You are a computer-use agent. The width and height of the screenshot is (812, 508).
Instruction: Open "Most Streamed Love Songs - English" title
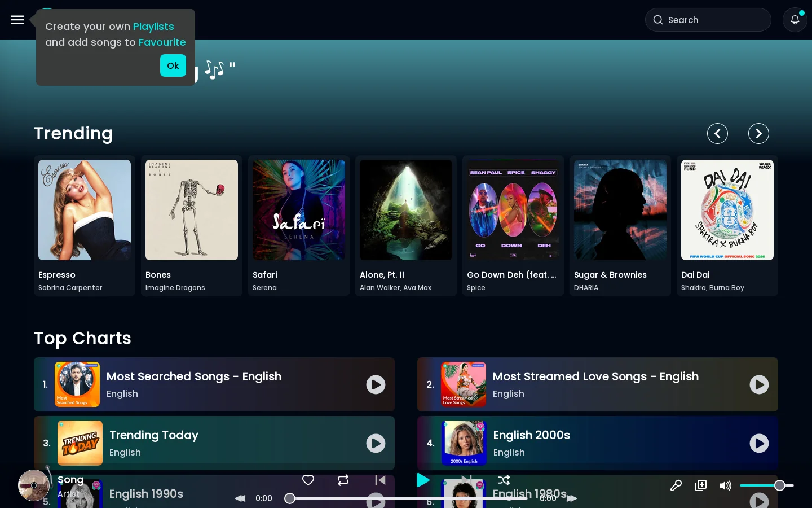[595, 376]
